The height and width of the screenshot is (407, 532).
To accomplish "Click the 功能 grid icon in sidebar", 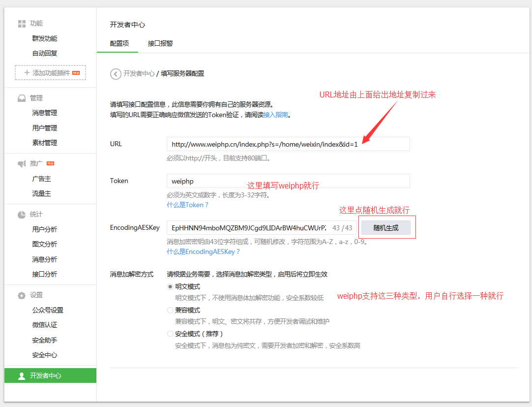I will 22,23.
